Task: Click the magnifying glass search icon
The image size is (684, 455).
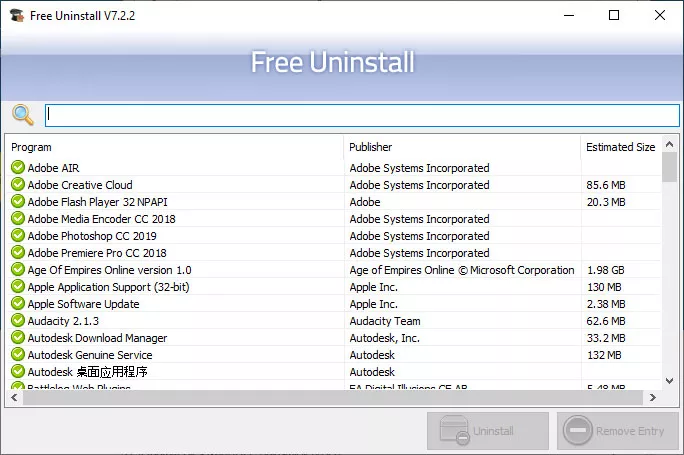Action: (23, 115)
